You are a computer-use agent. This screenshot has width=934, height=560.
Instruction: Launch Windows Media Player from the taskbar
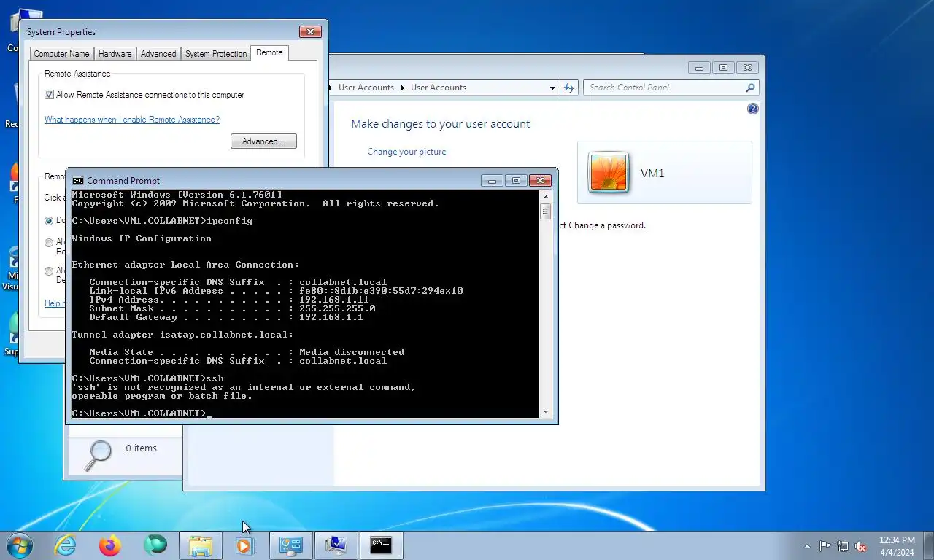245,545
